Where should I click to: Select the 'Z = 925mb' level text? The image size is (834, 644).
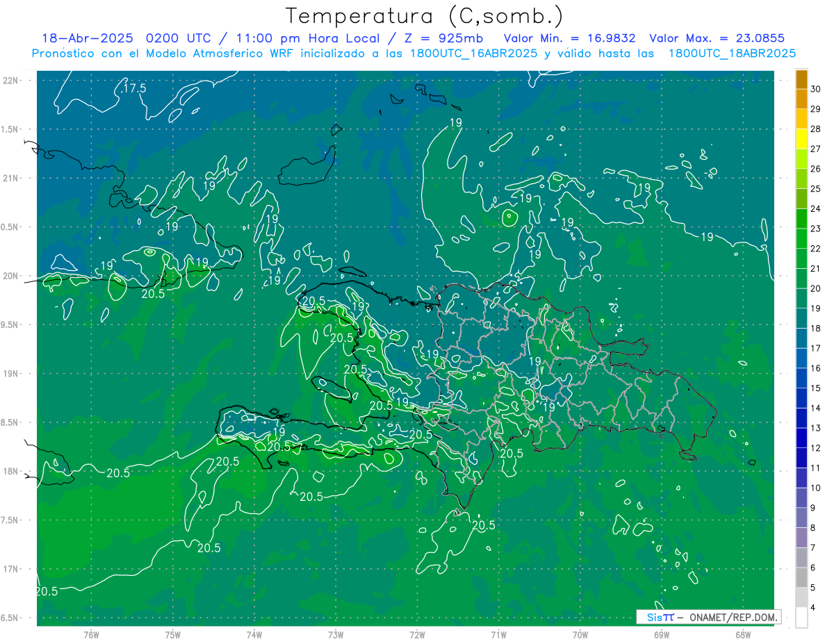[445, 39]
